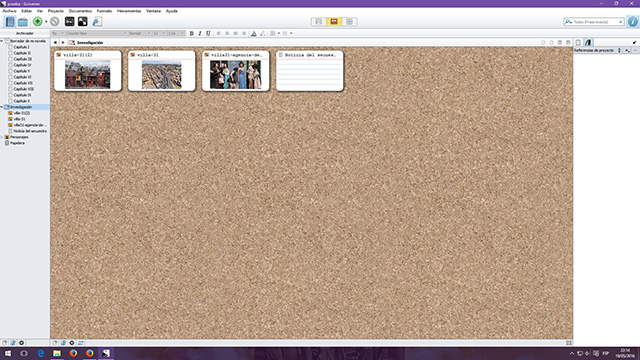640x360 pixels.
Task: Click the gray Trash/delete toolbar icon
Action: (x=55, y=22)
